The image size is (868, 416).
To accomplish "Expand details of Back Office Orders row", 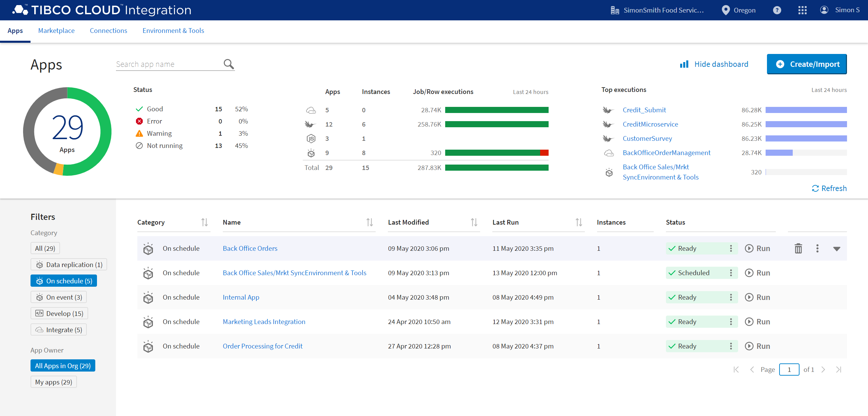I will click(x=837, y=248).
